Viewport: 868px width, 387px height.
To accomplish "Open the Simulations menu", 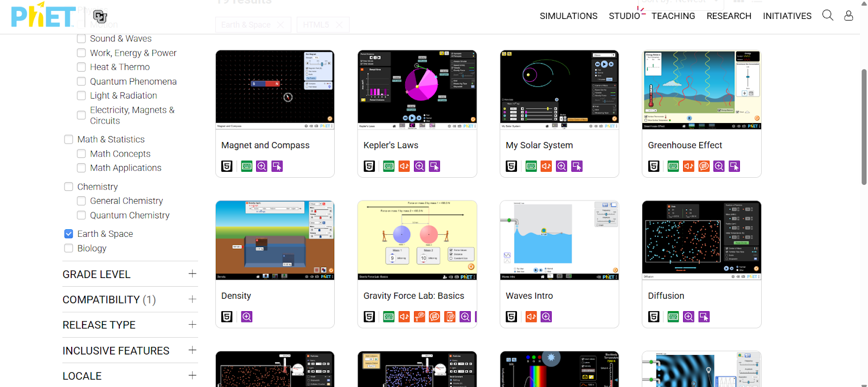I will [x=568, y=16].
